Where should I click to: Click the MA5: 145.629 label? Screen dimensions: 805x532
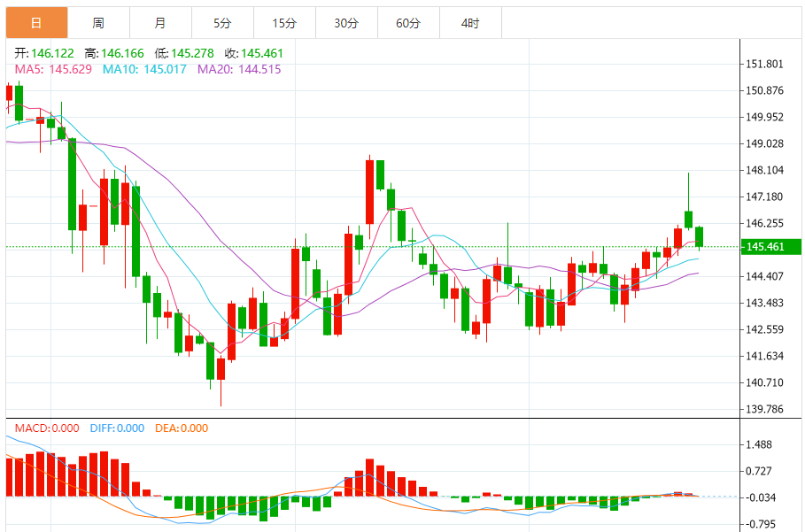[53, 69]
